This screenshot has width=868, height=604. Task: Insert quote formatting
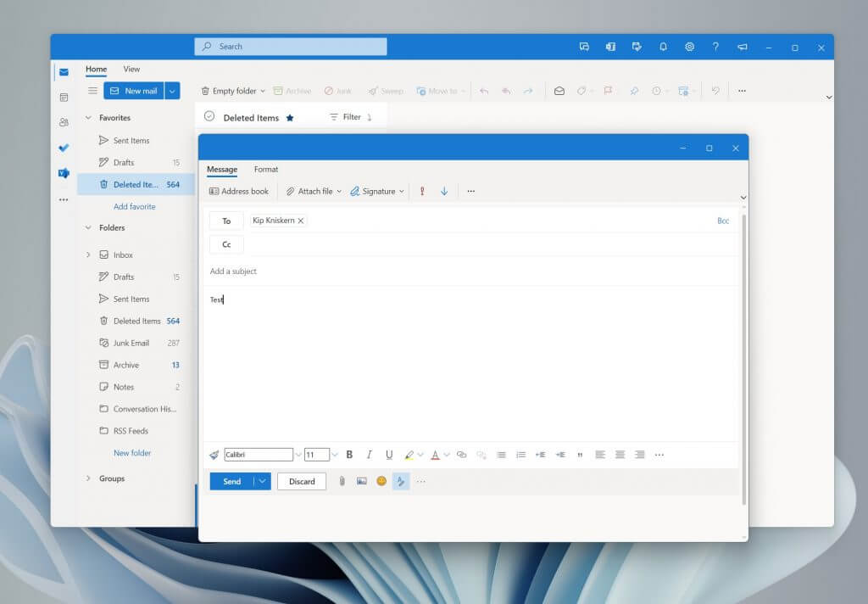point(580,455)
